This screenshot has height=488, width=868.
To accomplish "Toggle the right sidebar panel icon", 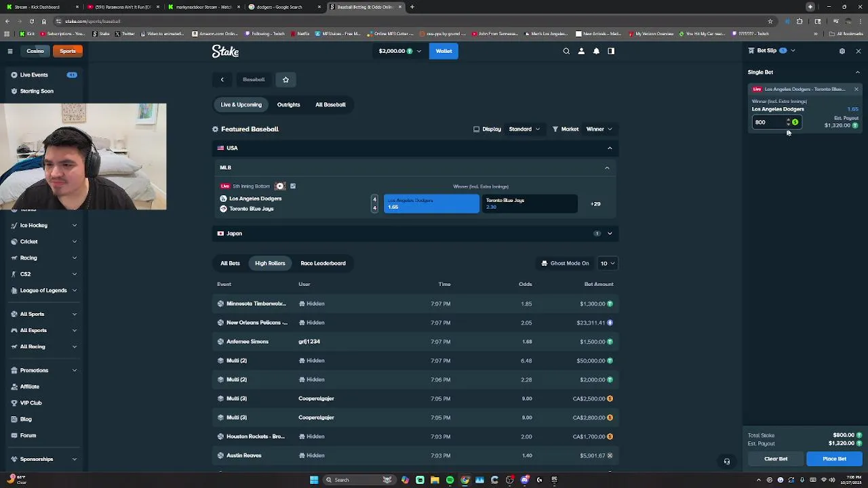I will [611, 51].
